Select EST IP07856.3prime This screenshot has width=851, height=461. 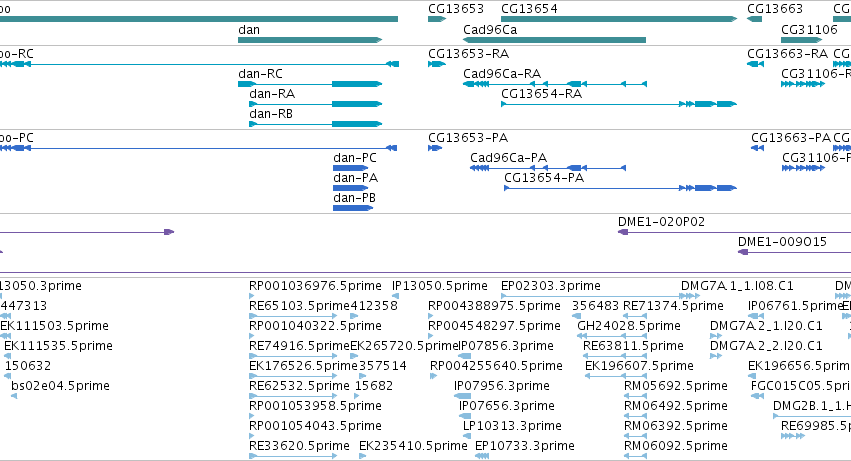coord(506,346)
